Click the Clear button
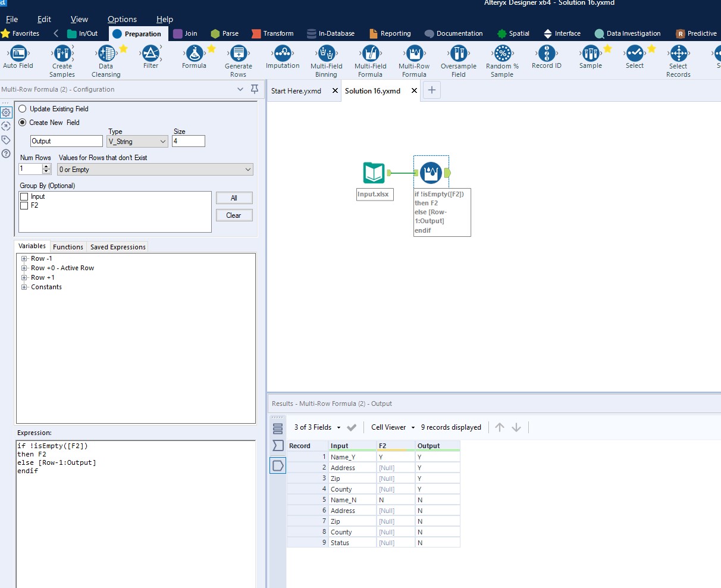This screenshot has width=721, height=588. (234, 215)
